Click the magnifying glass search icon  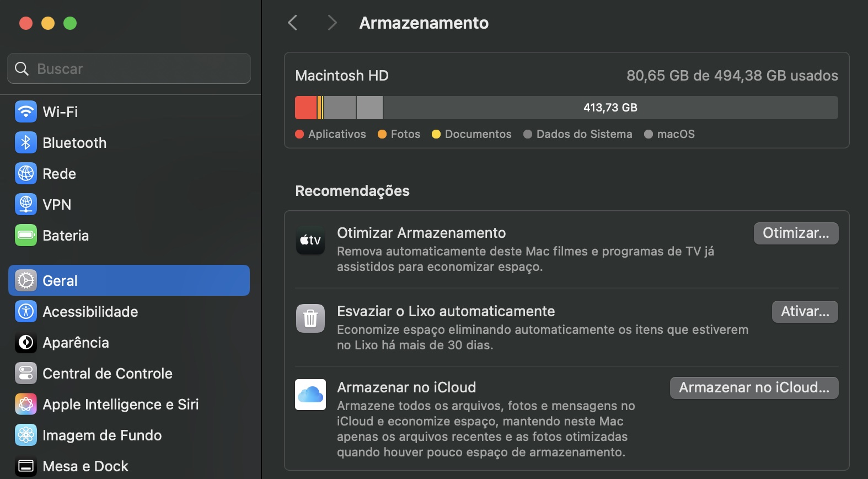[x=22, y=68]
